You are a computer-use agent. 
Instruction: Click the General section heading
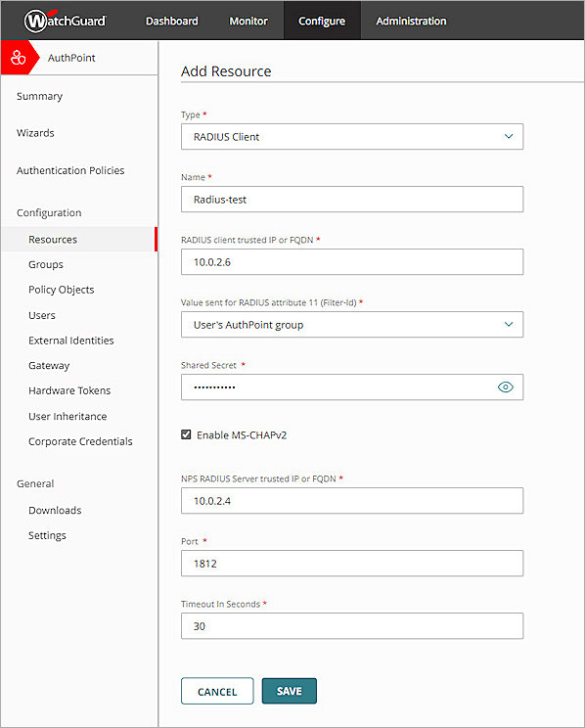pos(35,483)
